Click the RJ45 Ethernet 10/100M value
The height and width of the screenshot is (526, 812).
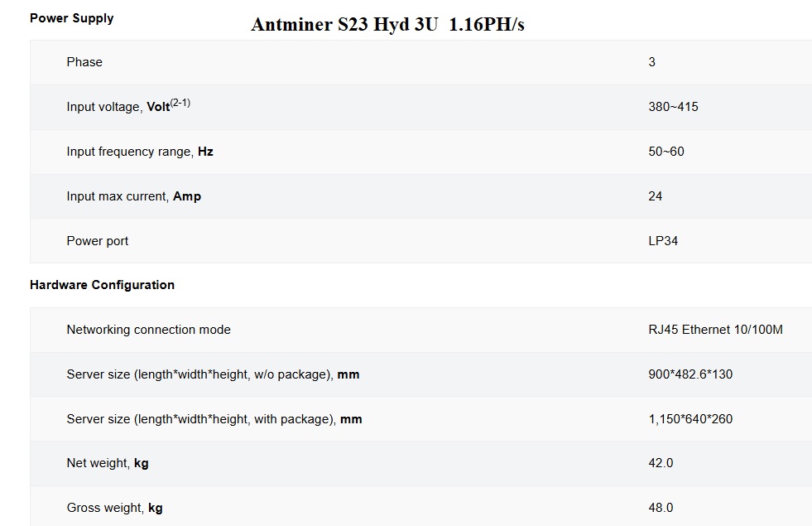[715, 330]
